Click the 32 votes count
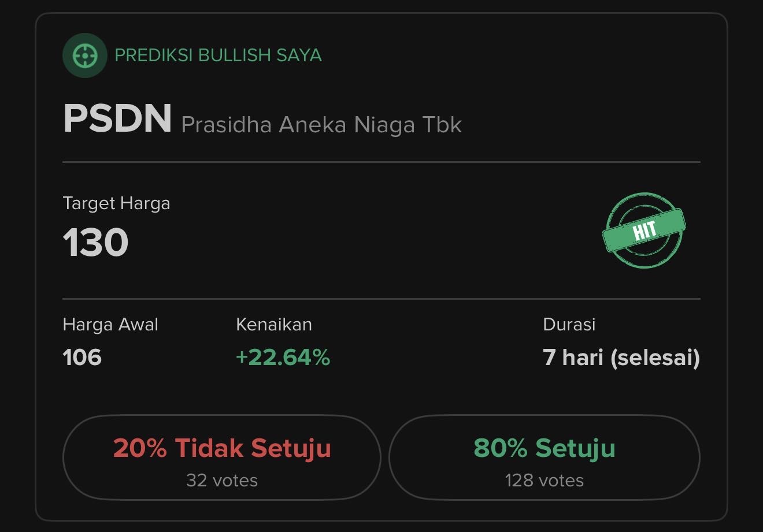 coord(222,480)
